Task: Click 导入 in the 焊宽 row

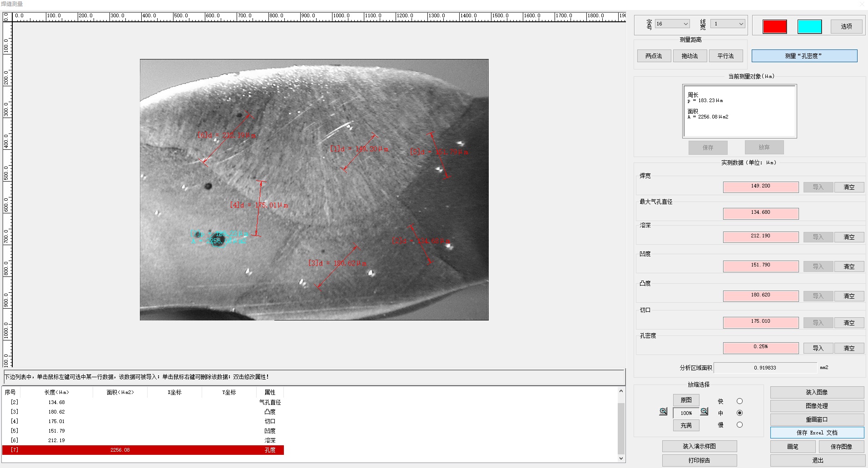Action: tap(818, 187)
